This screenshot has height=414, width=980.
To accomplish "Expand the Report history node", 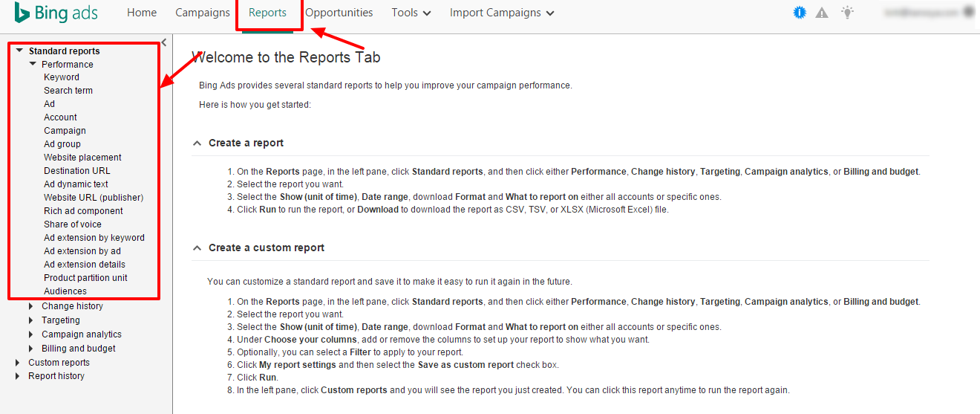I will pyautogui.click(x=19, y=376).
